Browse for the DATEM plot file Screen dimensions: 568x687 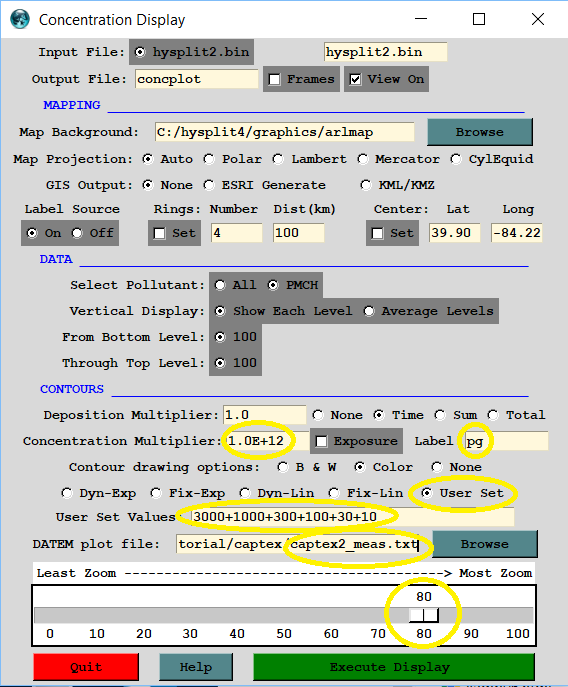click(x=485, y=544)
